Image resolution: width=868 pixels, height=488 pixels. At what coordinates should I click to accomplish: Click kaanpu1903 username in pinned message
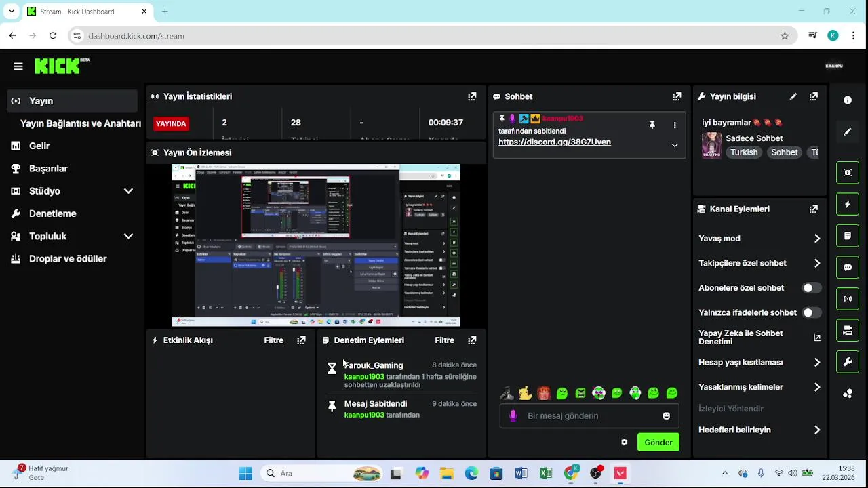563,119
